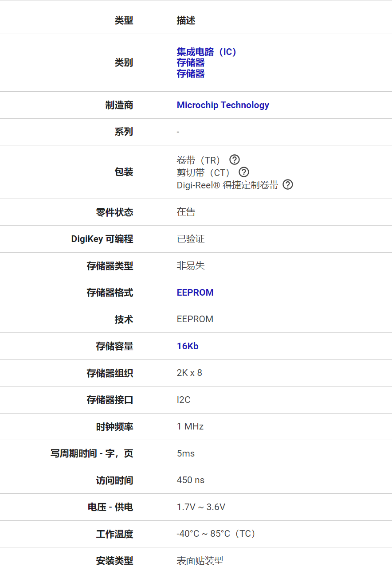Click help icon for Digi-Reel 得捷定制卷带
This screenshot has height=574, width=392.
click(288, 184)
